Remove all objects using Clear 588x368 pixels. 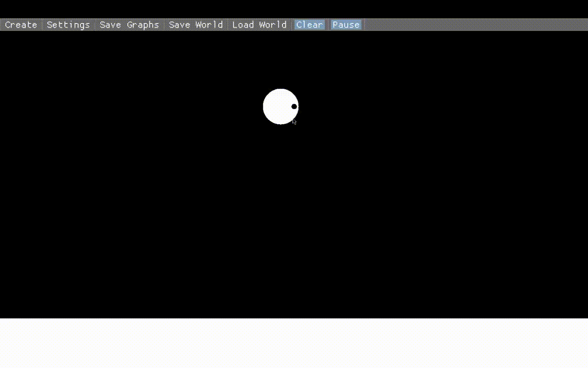click(x=309, y=25)
